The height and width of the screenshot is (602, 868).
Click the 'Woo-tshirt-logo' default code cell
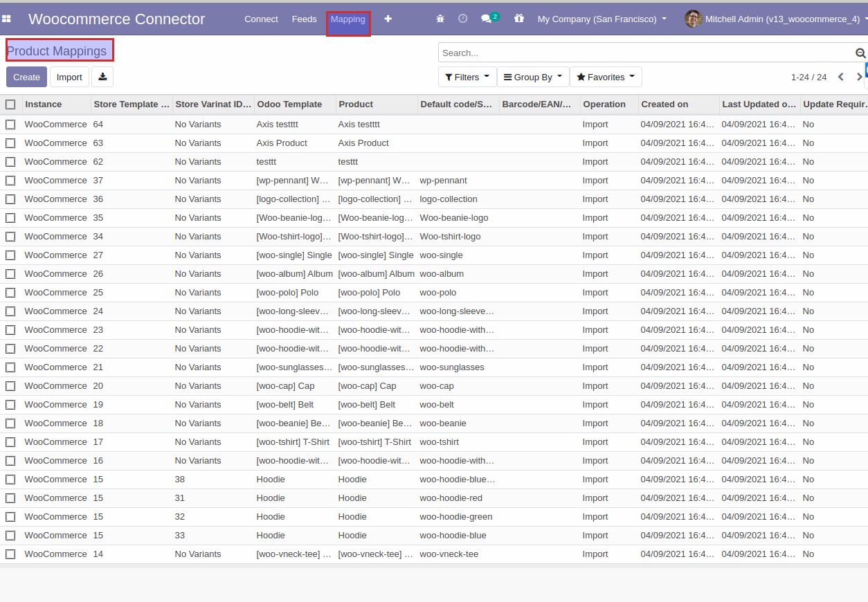pyautogui.click(x=458, y=237)
